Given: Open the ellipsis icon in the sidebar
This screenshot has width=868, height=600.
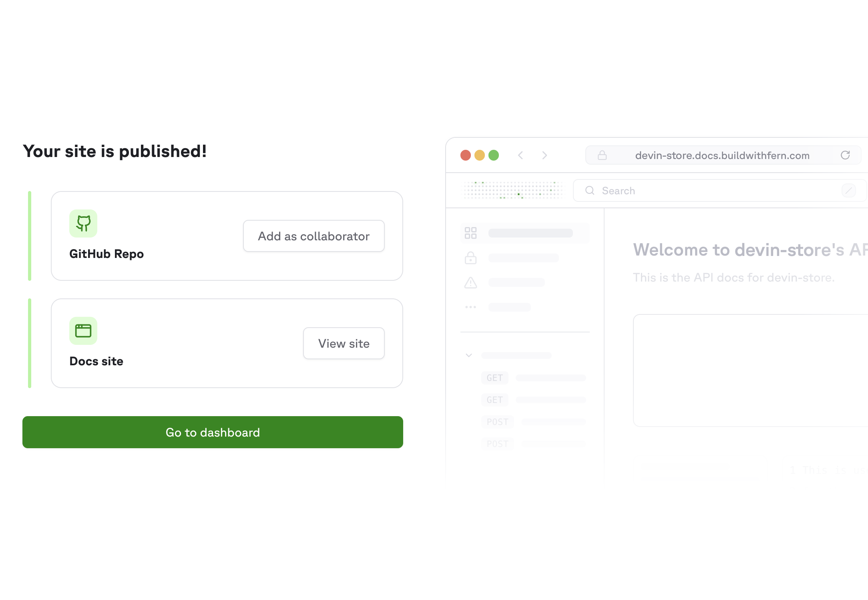Looking at the screenshot, I should (470, 307).
